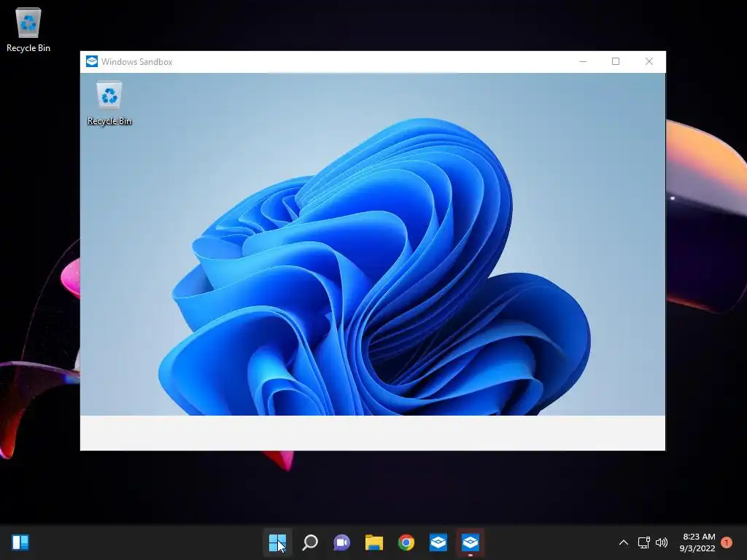Maximize the Windows Sandbox window
The height and width of the screenshot is (560, 747).
(616, 61)
